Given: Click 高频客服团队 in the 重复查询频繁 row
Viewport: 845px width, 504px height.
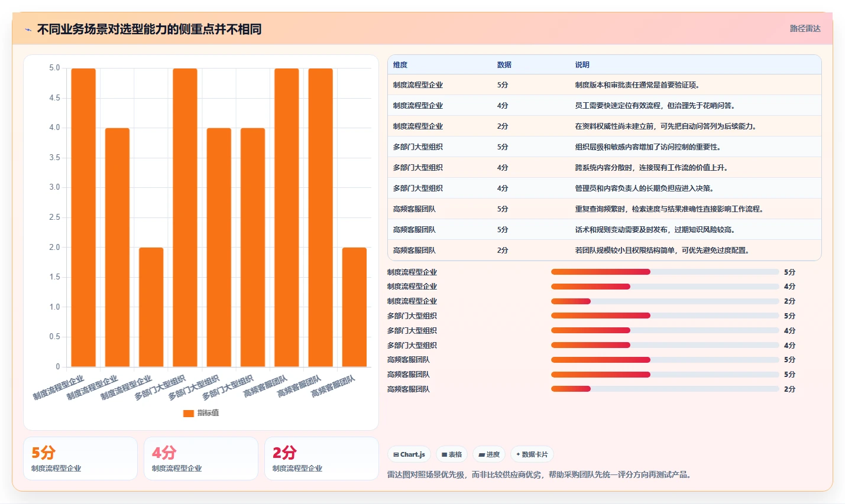Looking at the screenshot, I should [x=415, y=209].
